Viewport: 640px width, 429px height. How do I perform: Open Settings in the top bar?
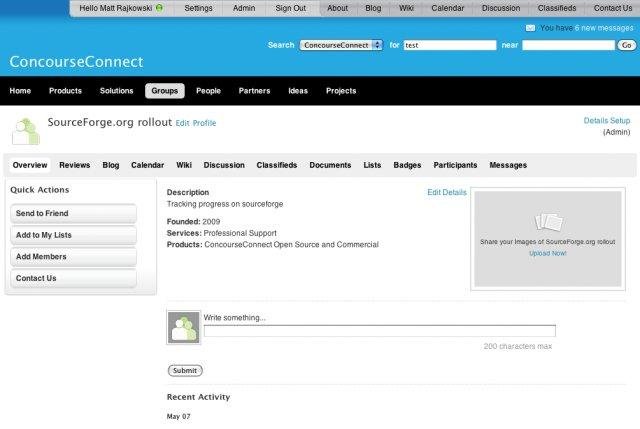click(198, 8)
